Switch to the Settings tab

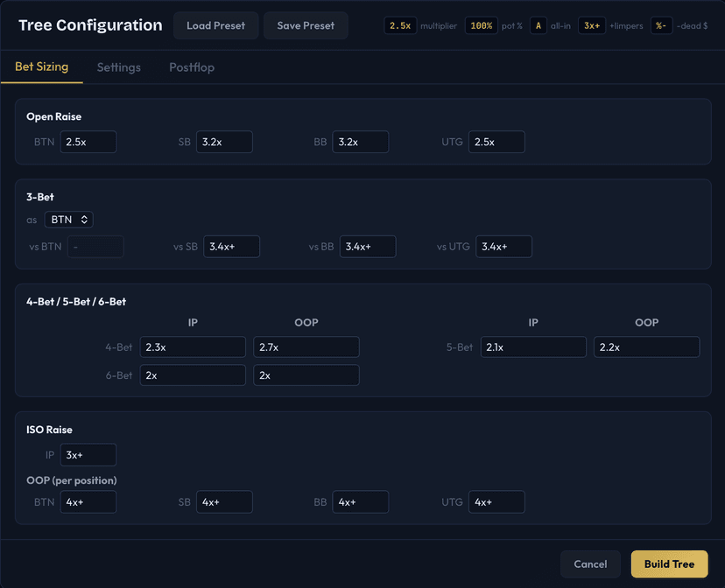click(119, 67)
